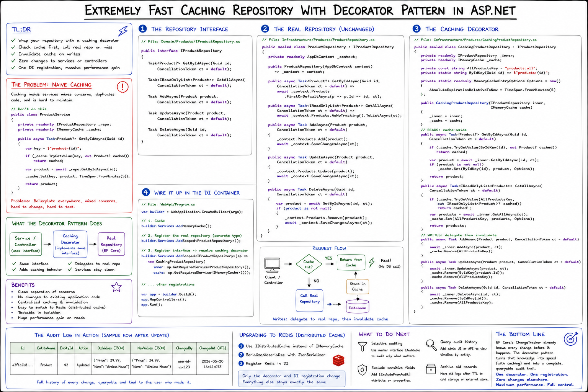Click What the Decorator Pattern Does heading
Screen dimensions: 588x392
(x=57, y=223)
